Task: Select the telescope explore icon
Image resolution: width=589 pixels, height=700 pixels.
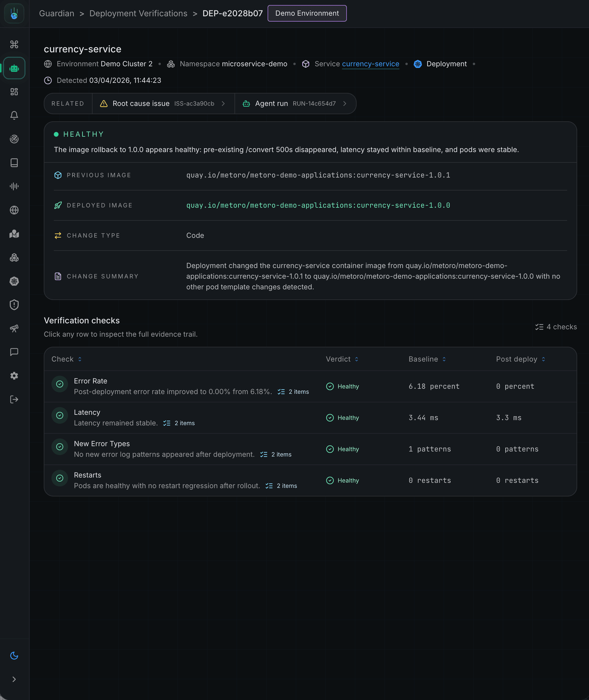Action: pos(14,328)
